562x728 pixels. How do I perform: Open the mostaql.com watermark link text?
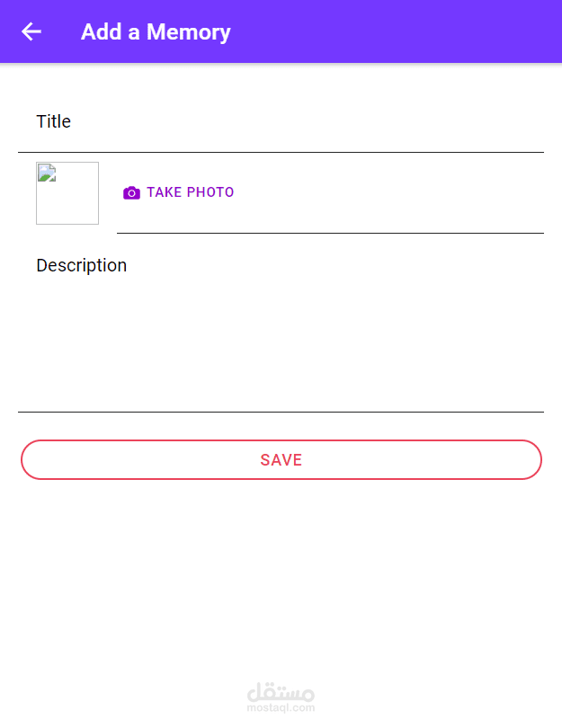281,708
